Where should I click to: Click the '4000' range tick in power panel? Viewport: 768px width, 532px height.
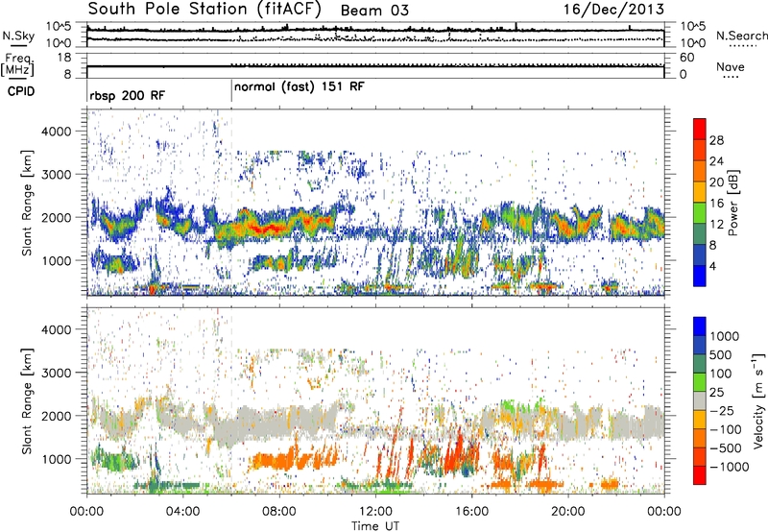[57, 132]
